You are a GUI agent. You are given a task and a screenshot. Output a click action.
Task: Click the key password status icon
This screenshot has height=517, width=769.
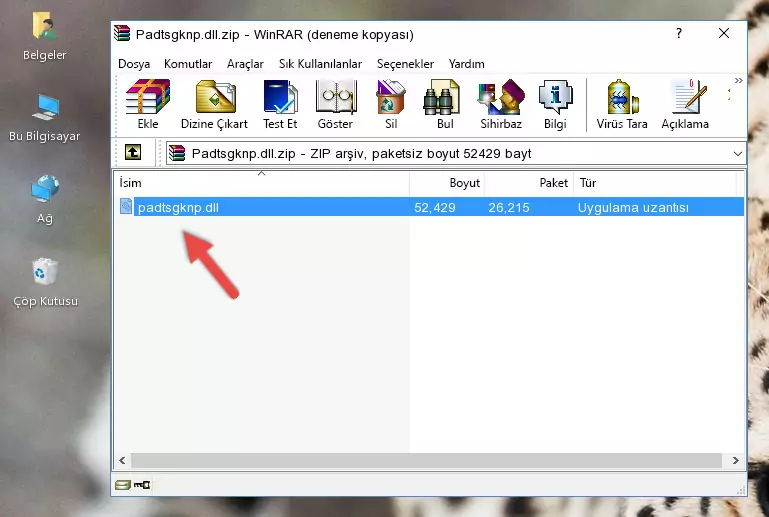[x=142, y=485]
